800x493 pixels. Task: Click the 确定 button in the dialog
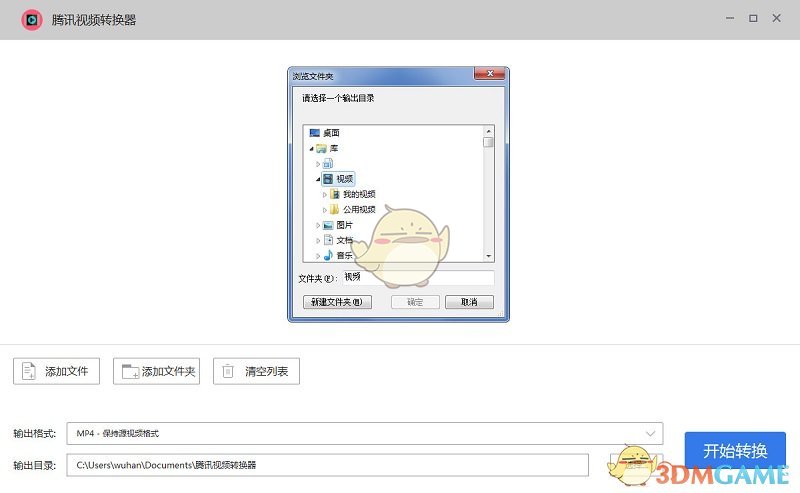pos(415,302)
